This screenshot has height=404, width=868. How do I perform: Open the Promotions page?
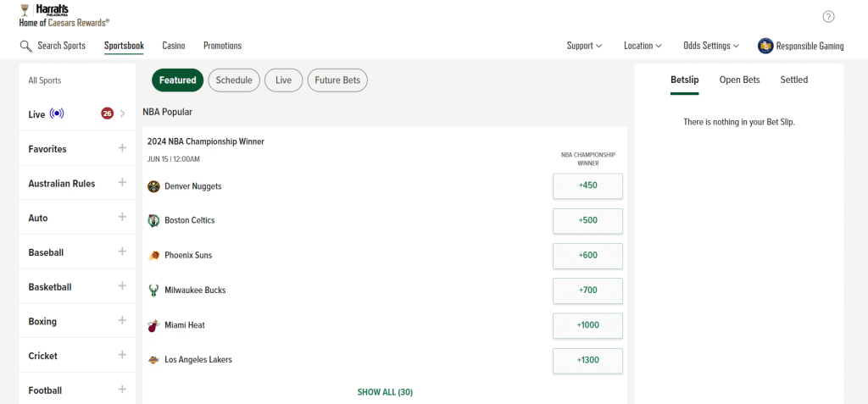[223, 46]
